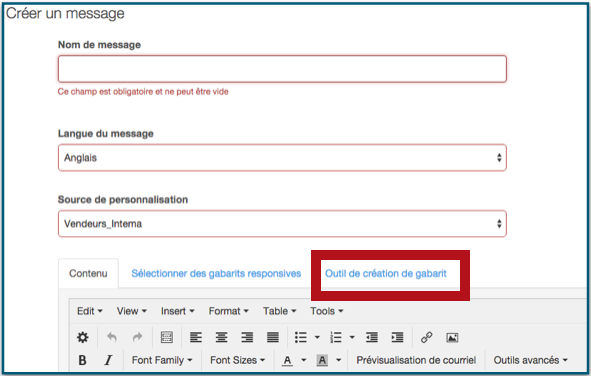Increase indent of paragraph
591x376 pixels.
(x=397, y=337)
